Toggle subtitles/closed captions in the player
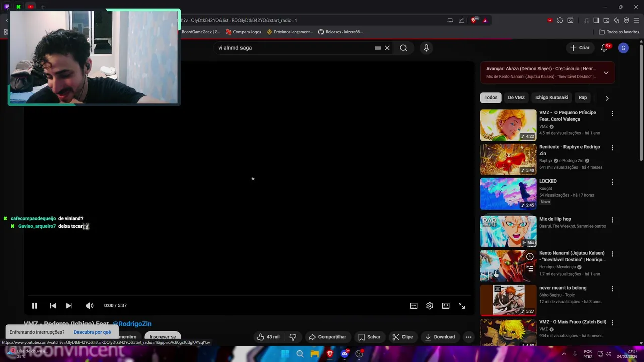This screenshot has width=644, height=362. tap(414, 306)
